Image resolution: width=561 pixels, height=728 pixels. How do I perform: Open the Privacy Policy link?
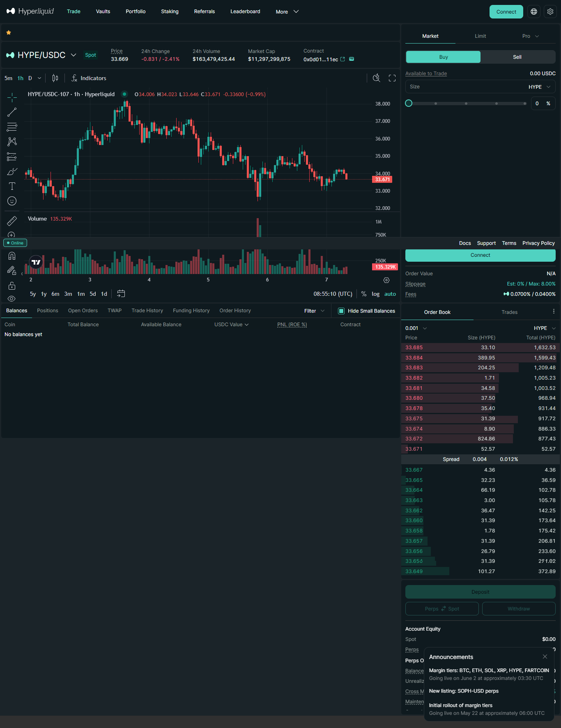point(538,243)
